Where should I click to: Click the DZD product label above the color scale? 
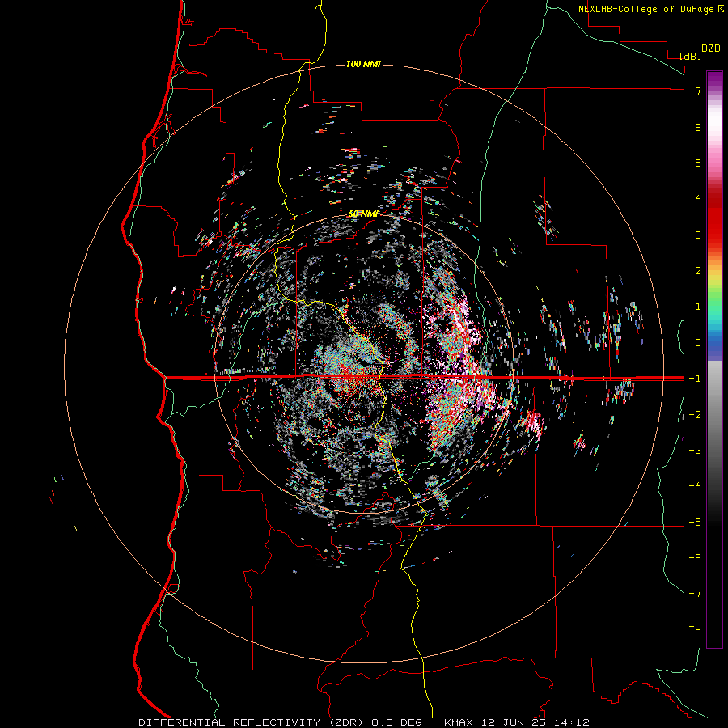point(711,49)
